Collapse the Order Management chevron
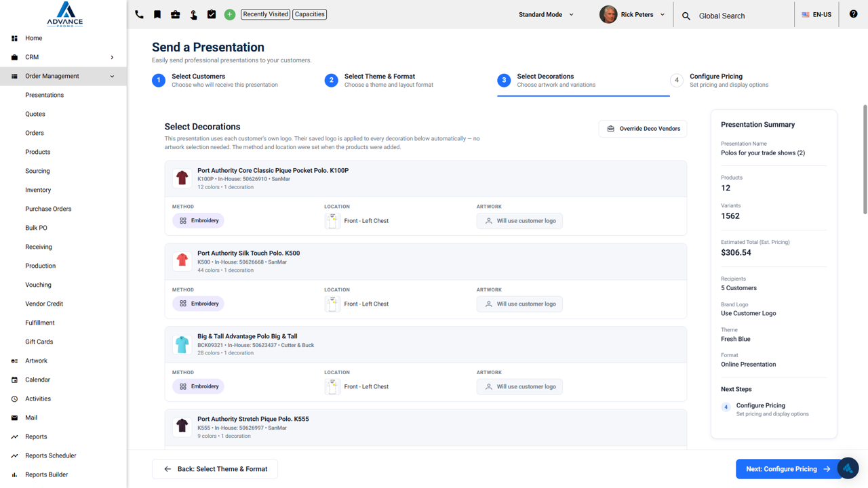 pyautogui.click(x=112, y=76)
